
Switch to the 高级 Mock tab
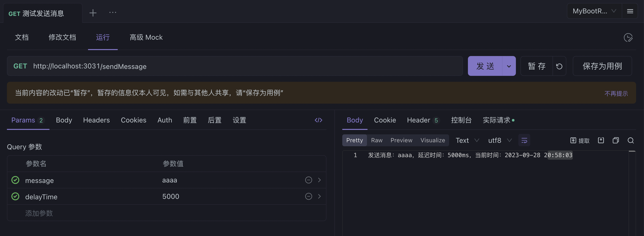click(146, 37)
